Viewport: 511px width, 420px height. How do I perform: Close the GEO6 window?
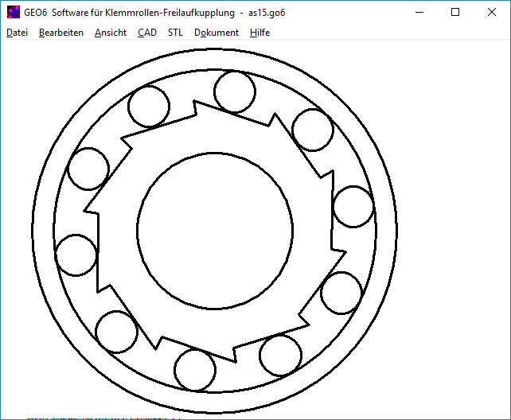pos(492,12)
